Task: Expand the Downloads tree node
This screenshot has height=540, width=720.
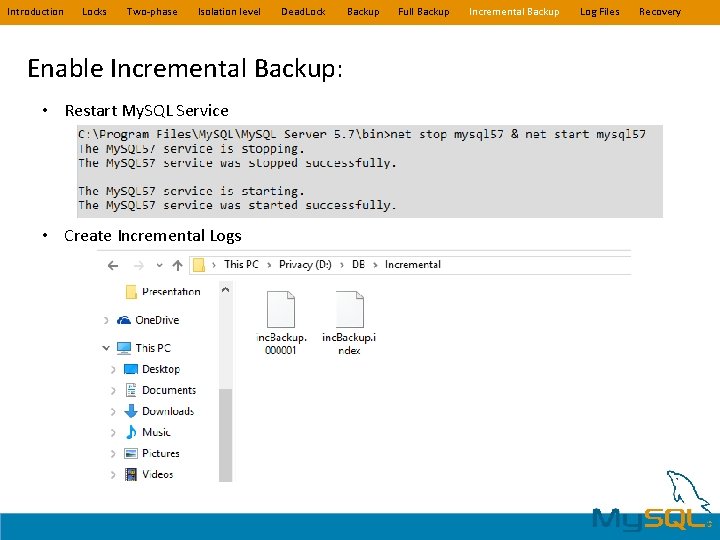Action: pos(113,411)
